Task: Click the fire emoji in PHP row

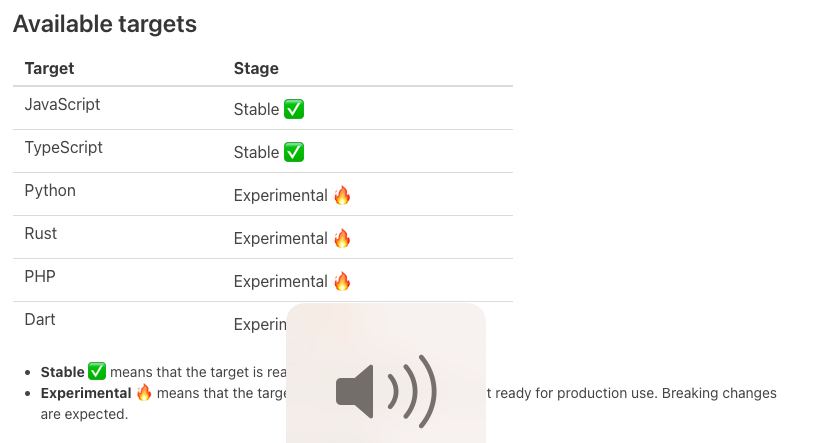Action: click(342, 282)
